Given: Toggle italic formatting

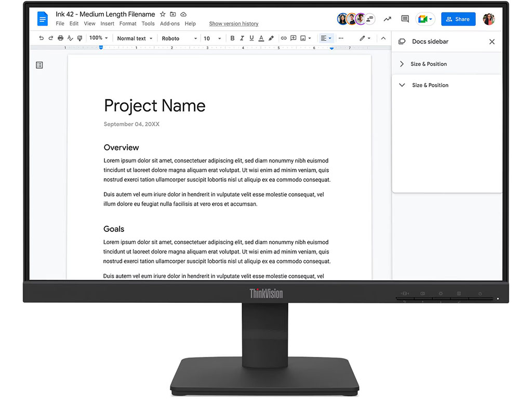Looking at the screenshot, I should pos(242,38).
